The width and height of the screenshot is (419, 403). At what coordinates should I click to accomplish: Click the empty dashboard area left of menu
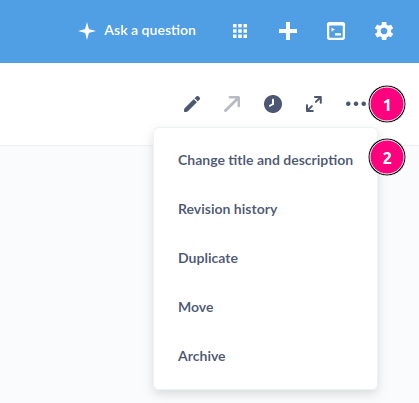click(x=77, y=273)
